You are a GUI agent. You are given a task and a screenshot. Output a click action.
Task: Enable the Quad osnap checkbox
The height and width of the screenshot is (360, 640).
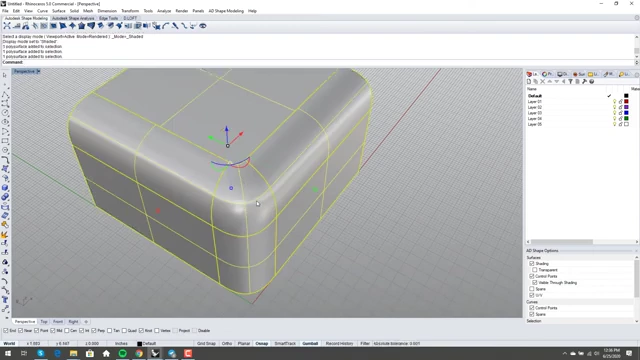(x=124, y=331)
